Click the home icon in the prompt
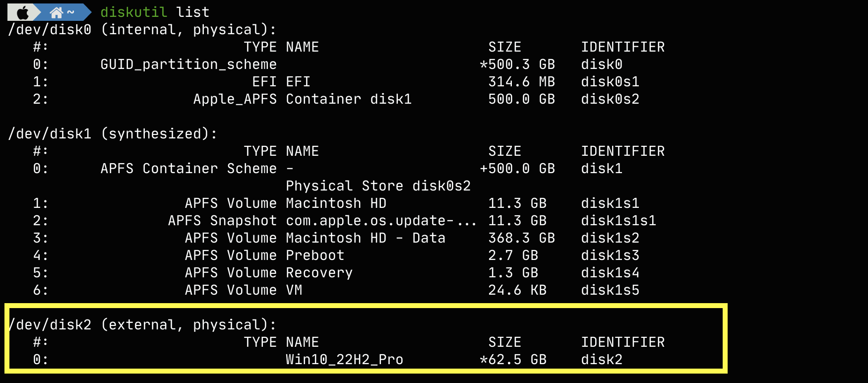Screen dimensions: 868x383 [57, 12]
